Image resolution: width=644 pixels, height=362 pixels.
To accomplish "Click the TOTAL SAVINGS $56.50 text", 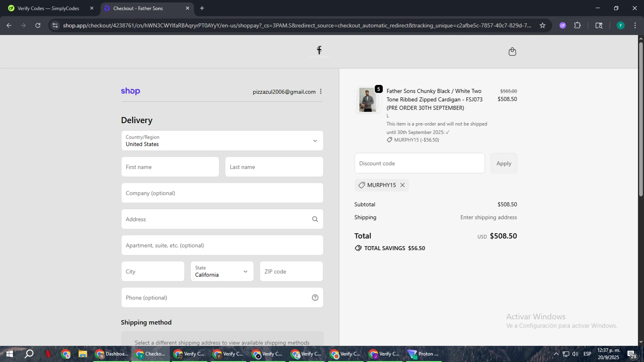I will (x=395, y=248).
